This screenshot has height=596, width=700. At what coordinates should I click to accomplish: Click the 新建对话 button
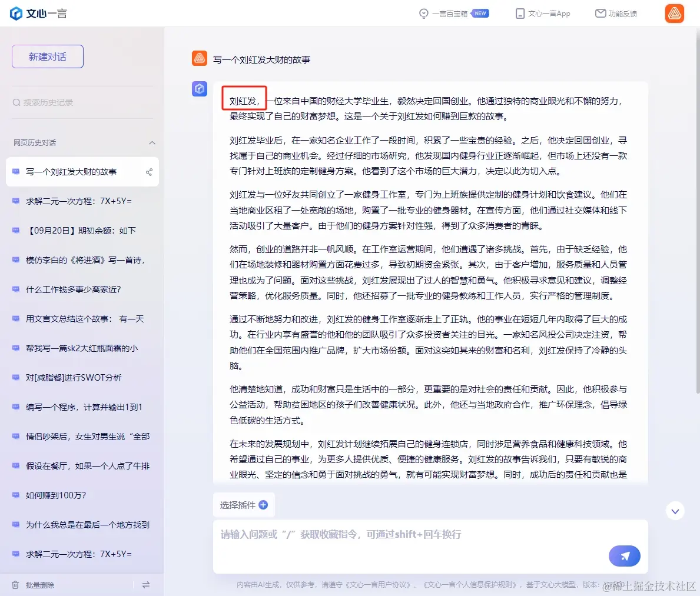(47, 56)
